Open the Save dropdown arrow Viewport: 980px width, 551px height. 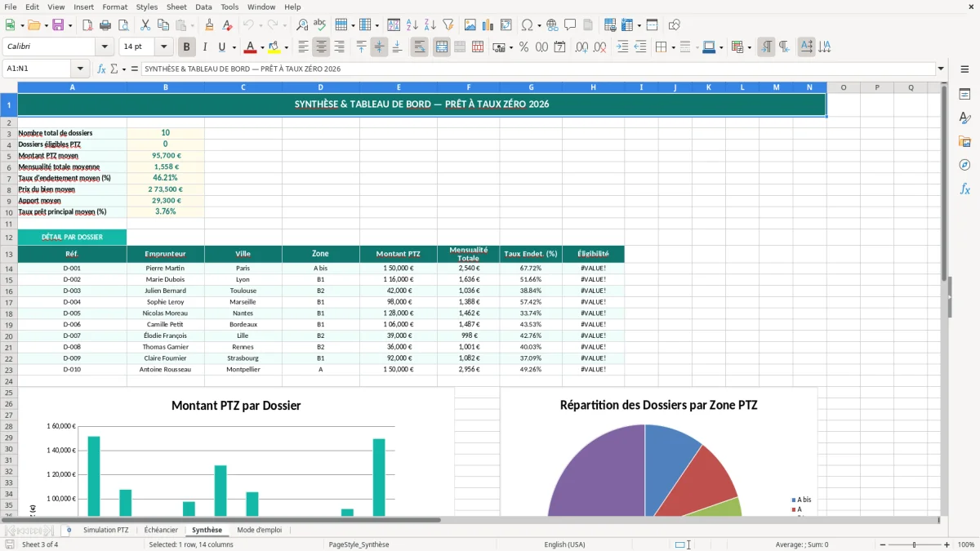coord(70,25)
